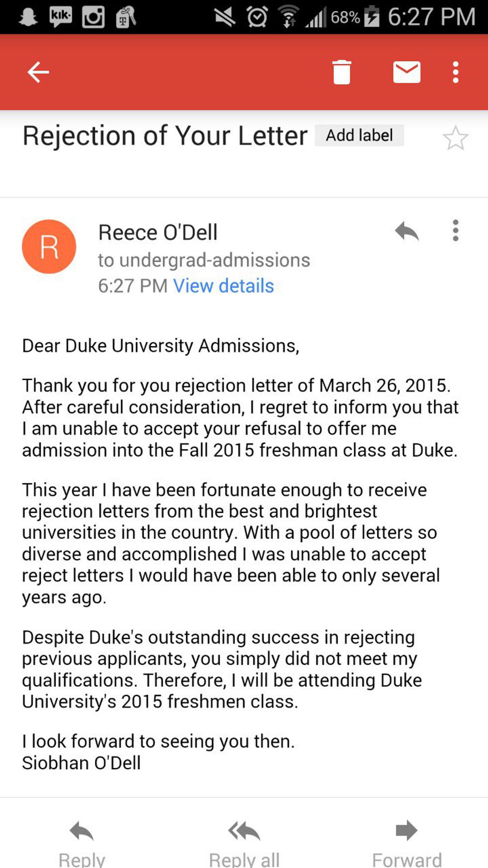The image size is (488, 868).
Task: Tap the sender avatar with letter R
Action: pyautogui.click(x=49, y=247)
